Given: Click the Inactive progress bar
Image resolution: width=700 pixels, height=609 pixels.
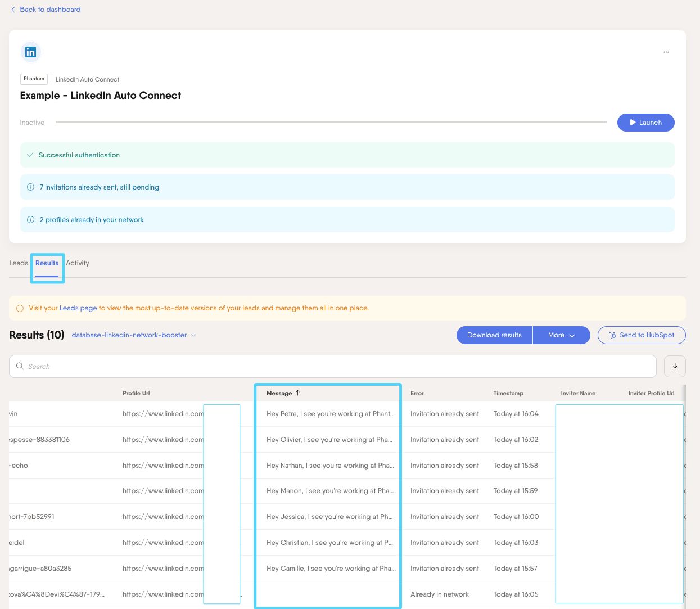Looking at the screenshot, I should click(331, 122).
